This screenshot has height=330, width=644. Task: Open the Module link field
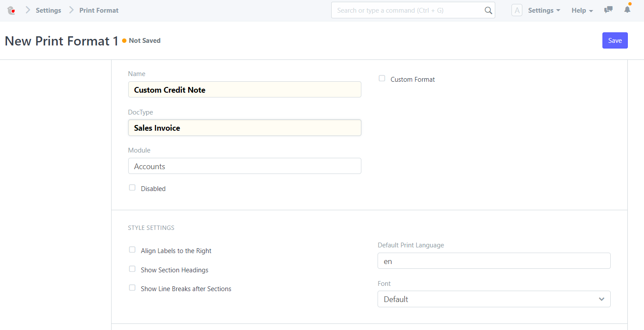click(245, 166)
